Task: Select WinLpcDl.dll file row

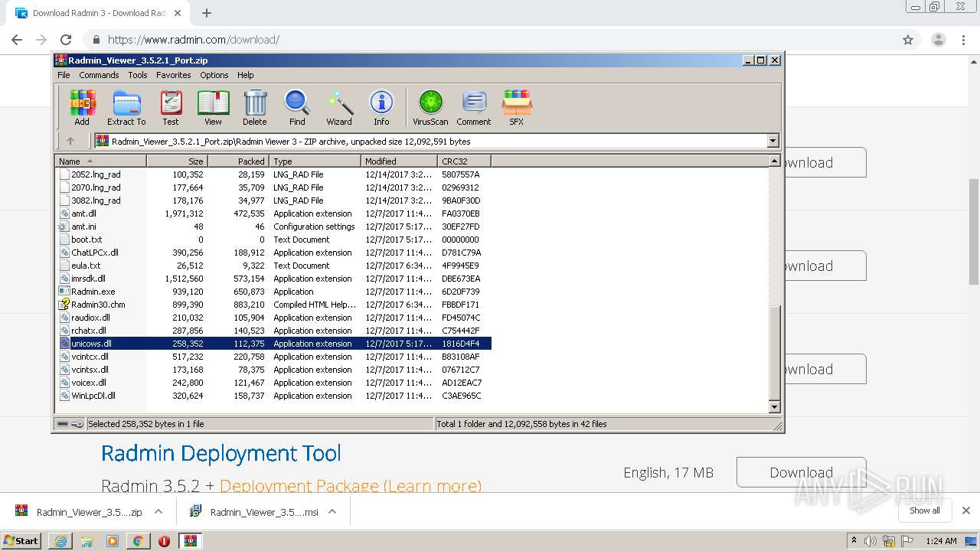Action: (x=275, y=396)
